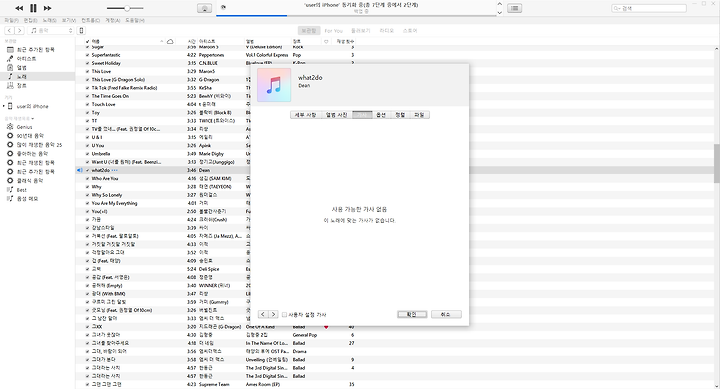The image size is (720, 389).
Task: Skip to the next track
Action: click(x=47, y=8)
